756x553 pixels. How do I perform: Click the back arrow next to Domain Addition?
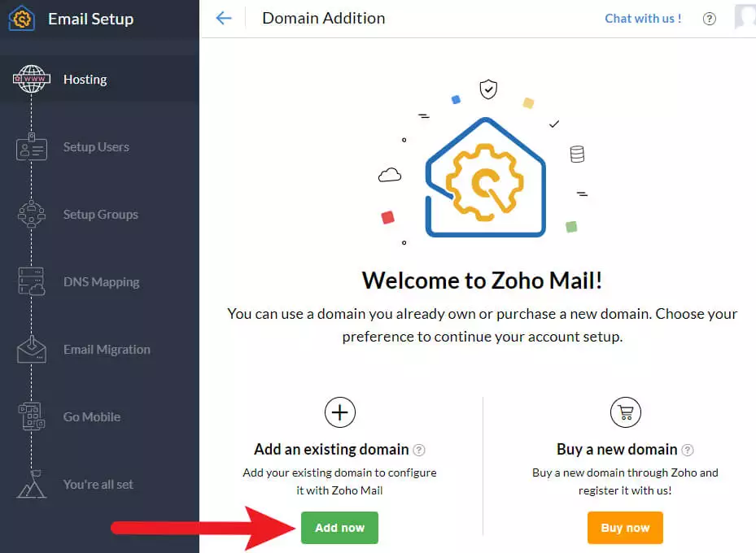tap(224, 18)
